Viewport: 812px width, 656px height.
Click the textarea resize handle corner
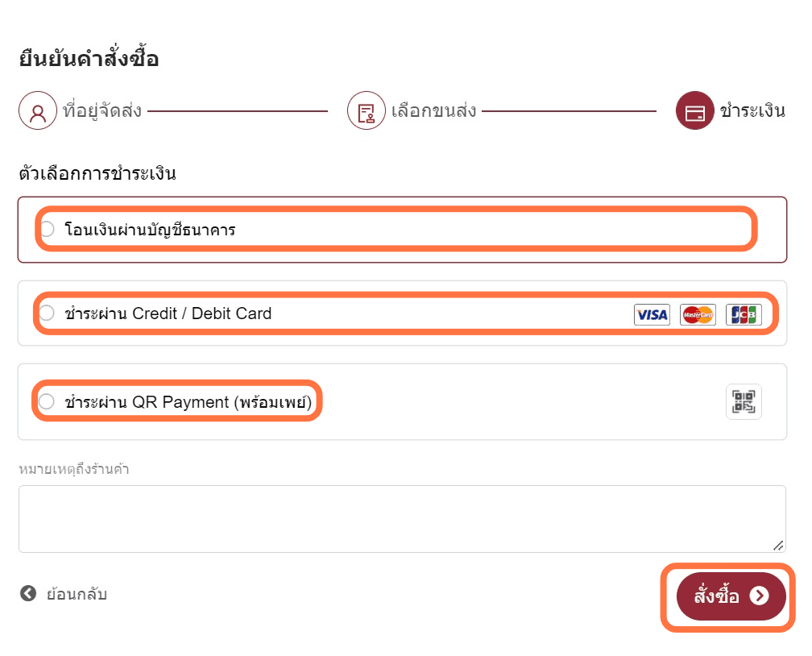[778, 546]
